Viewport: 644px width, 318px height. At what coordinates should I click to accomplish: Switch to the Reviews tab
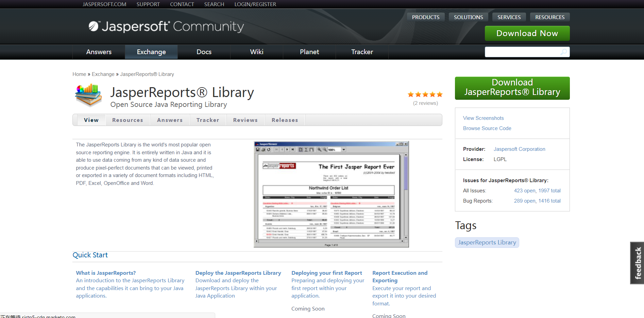tap(245, 120)
